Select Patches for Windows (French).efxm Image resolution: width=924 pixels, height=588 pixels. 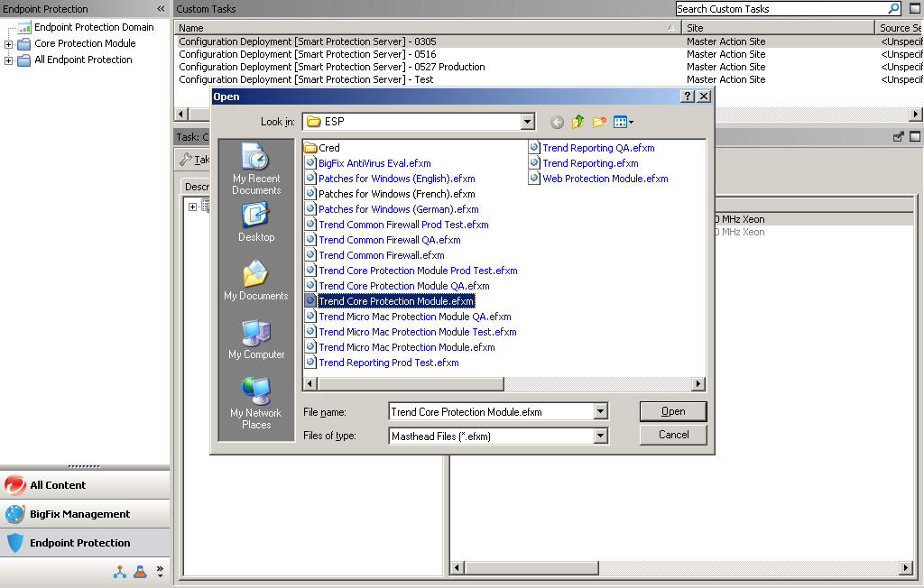pyautogui.click(x=390, y=194)
